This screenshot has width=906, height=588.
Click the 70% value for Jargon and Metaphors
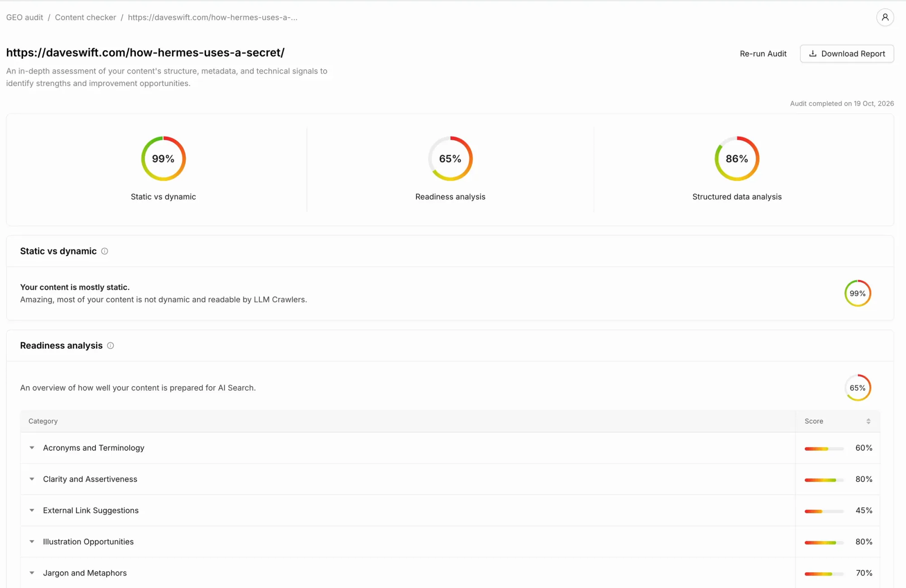coord(863,573)
